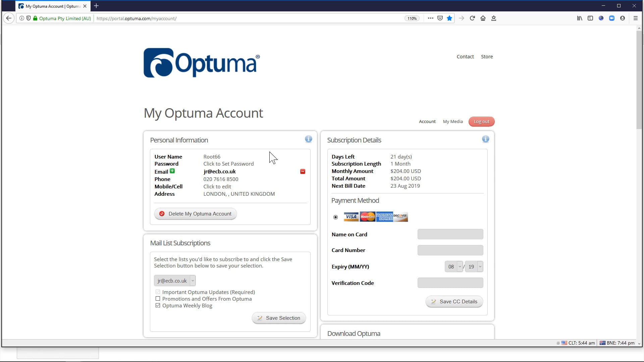This screenshot has width=644, height=362.
Task: Select the credit card payment radio button
Action: [335, 217]
